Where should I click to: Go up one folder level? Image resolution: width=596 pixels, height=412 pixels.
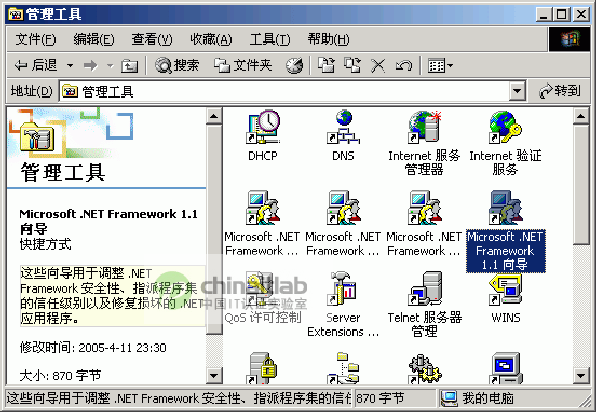pyautogui.click(x=129, y=66)
